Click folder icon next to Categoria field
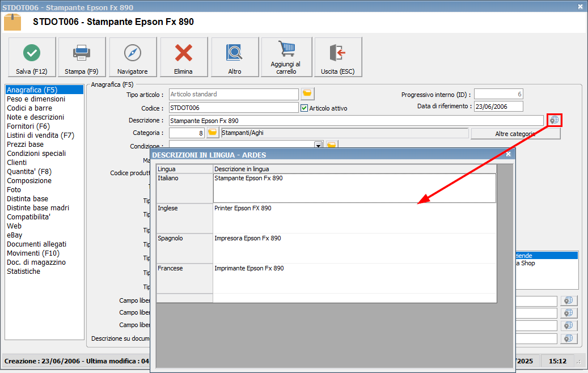This screenshot has height=373, width=588. [212, 133]
